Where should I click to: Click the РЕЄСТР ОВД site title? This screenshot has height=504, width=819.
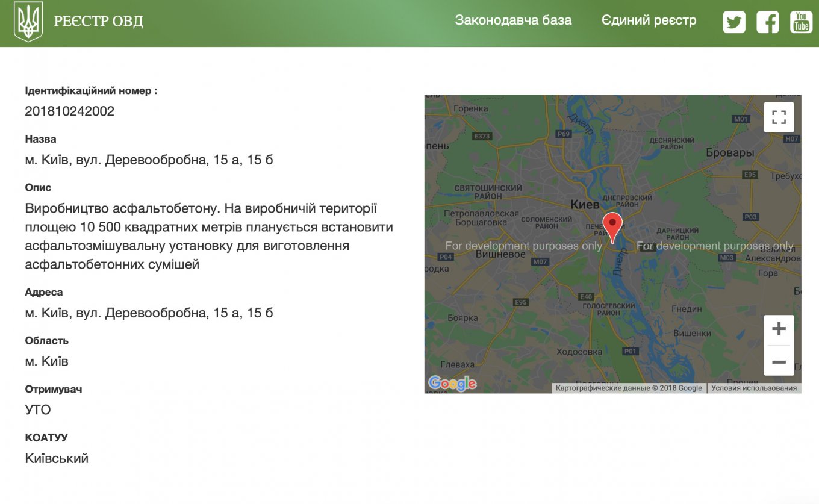99,22
